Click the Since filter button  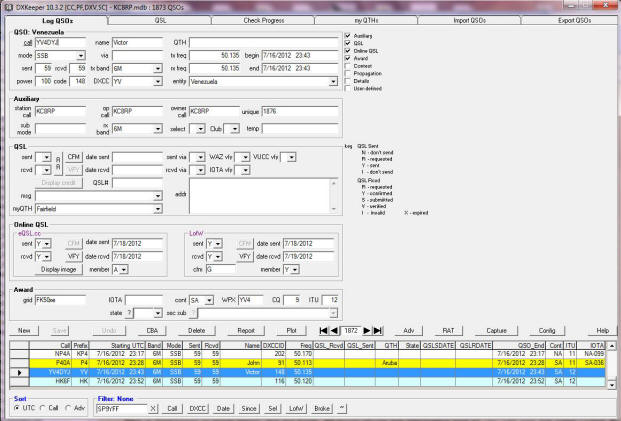click(249, 408)
